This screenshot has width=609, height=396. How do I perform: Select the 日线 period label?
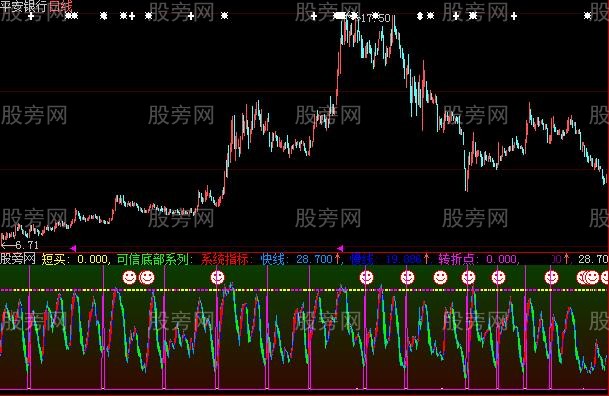(60, 5)
